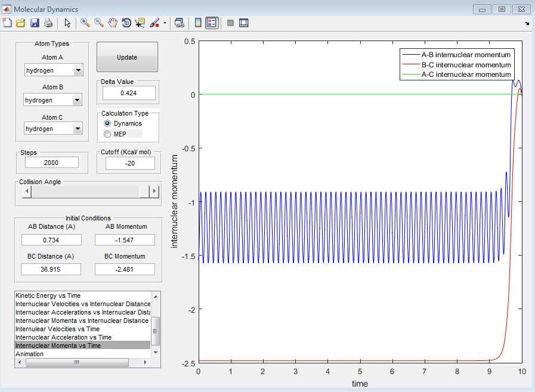Activate the Data Cursor tool
The height and width of the screenshot is (392, 535).
click(140, 23)
